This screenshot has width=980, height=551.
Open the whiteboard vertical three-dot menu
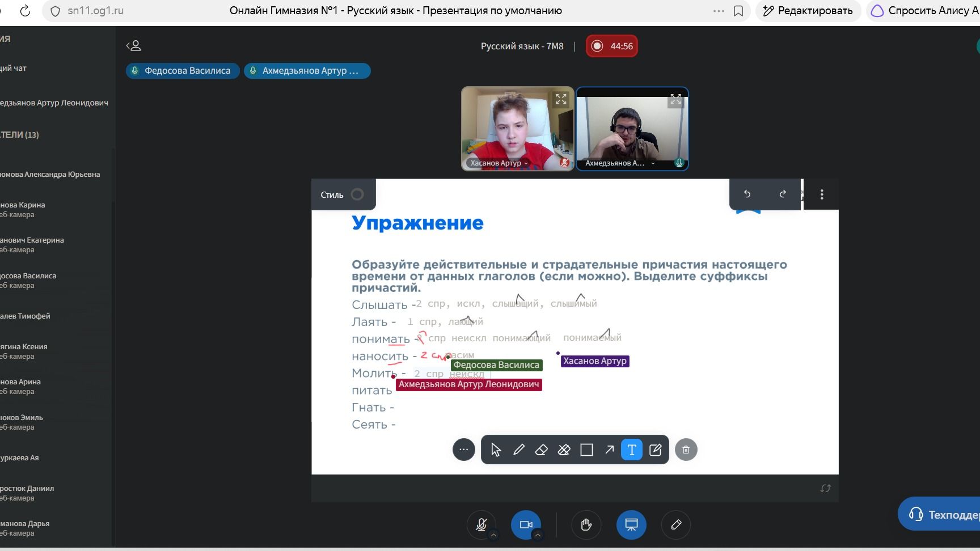pos(822,194)
